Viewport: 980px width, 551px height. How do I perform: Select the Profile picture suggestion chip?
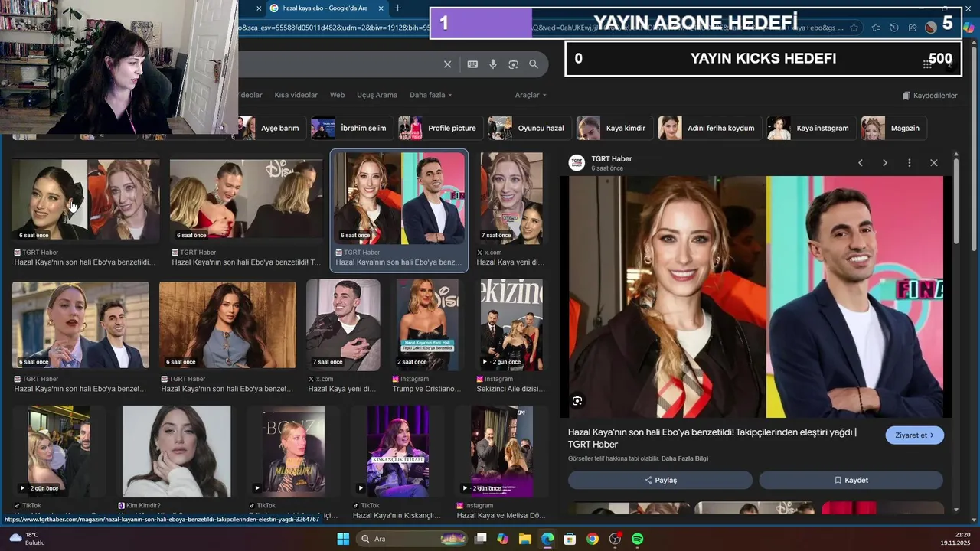pyautogui.click(x=441, y=128)
